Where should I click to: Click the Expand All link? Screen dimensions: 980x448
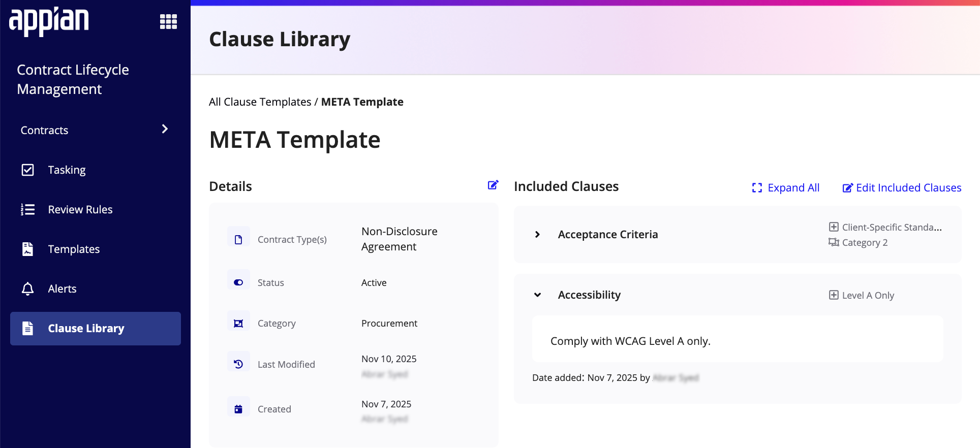tap(786, 187)
